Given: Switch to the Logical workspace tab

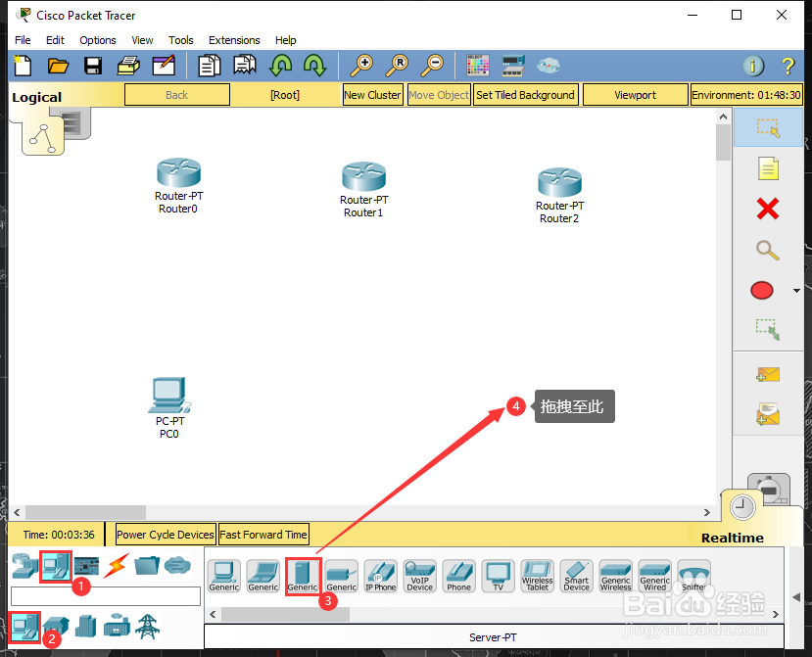Looking at the screenshot, I should 37,97.
